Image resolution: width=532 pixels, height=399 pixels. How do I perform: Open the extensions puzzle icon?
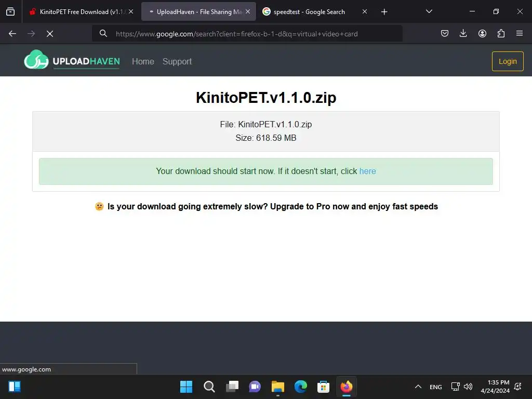tap(501, 33)
